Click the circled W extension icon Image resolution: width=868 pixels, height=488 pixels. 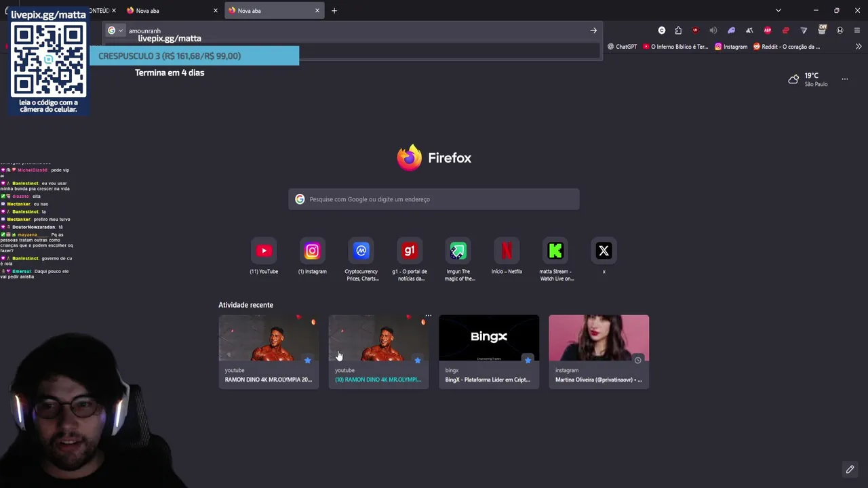tap(840, 30)
